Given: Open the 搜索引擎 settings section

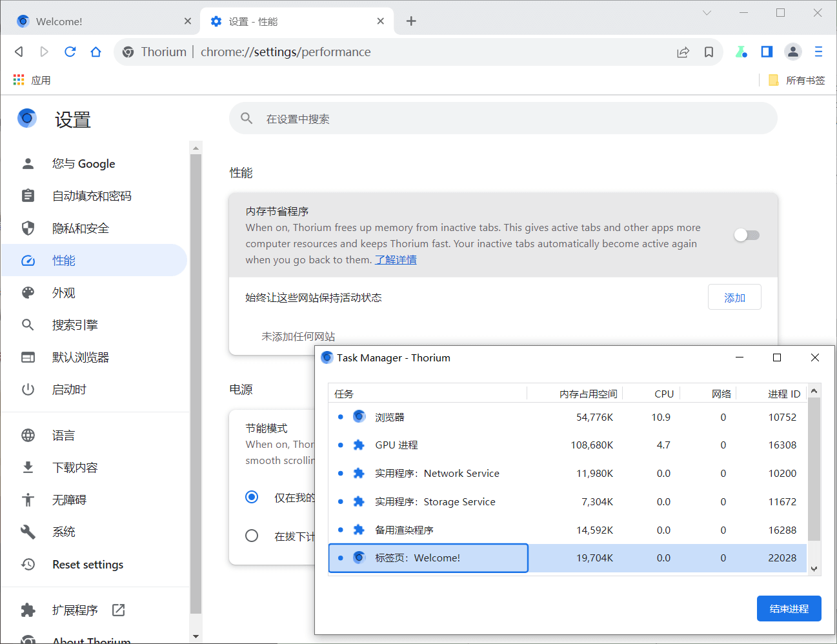Looking at the screenshot, I should (x=94, y=325).
